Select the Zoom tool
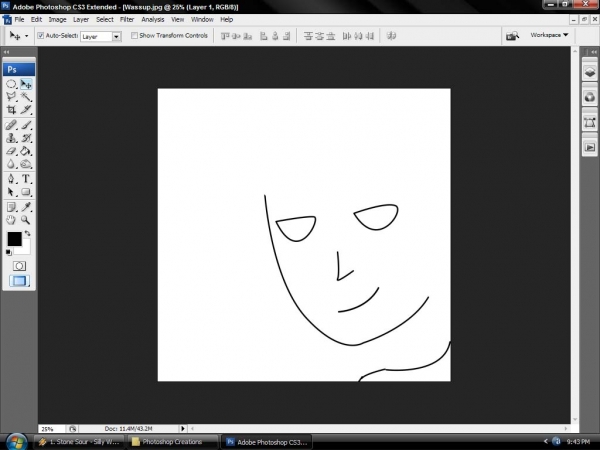 click(26, 220)
